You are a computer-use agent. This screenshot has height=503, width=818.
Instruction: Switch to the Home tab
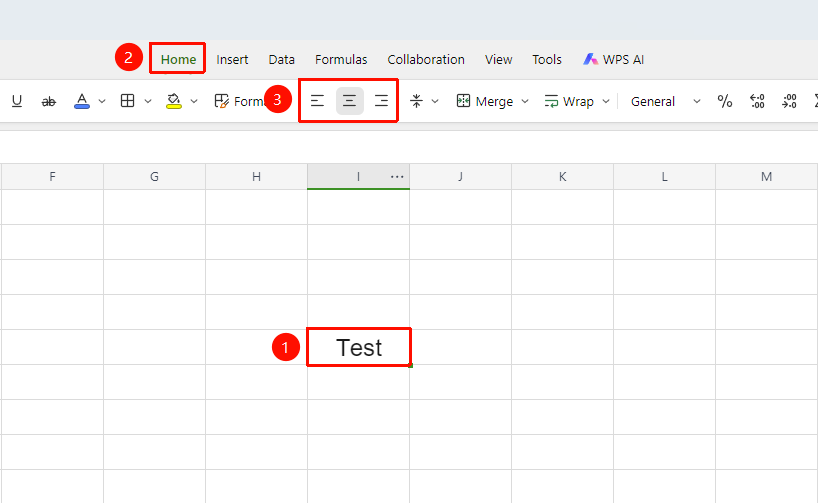pos(178,59)
